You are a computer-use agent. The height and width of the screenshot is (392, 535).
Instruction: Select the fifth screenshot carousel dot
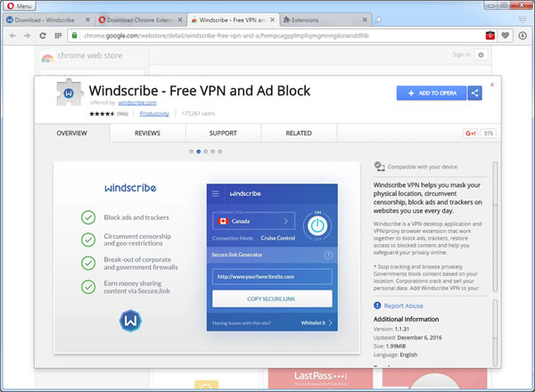tap(220, 151)
